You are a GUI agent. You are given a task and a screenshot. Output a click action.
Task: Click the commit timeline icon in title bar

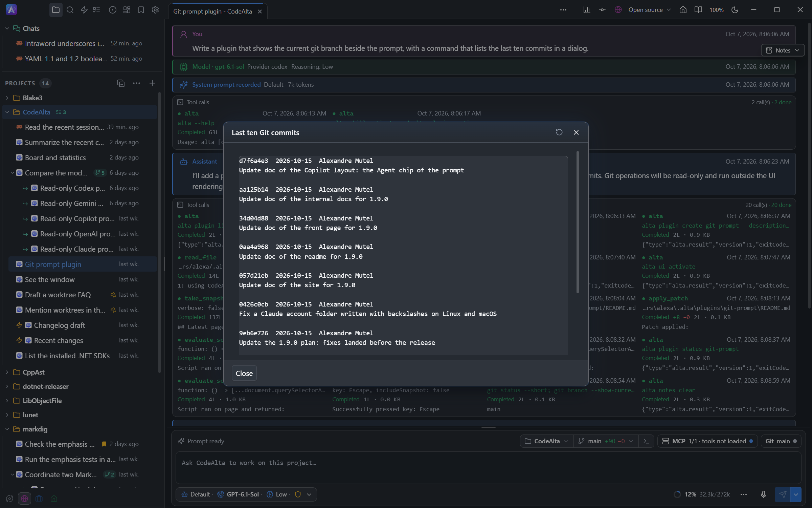coord(602,10)
